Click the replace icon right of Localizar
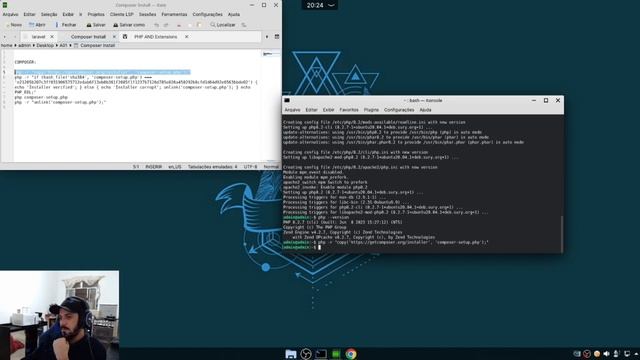The height and width of the screenshot is (360, 640). (244, 25)
